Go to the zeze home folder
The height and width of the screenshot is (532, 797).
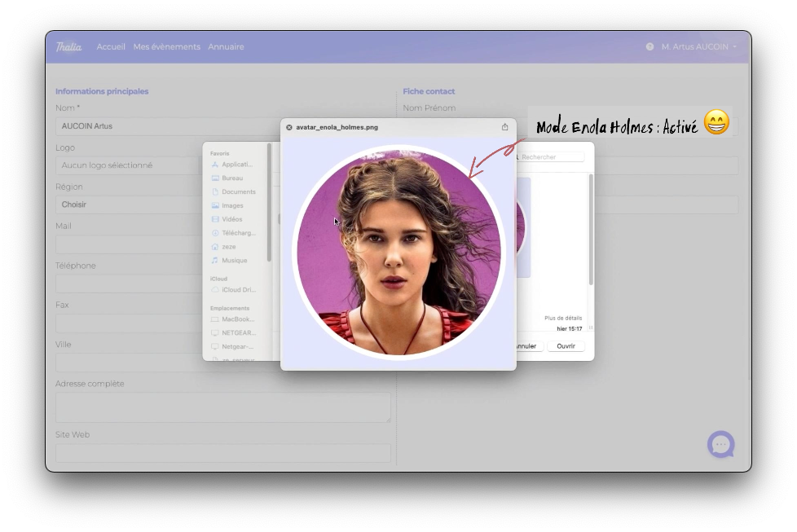(x=228, y=246)
